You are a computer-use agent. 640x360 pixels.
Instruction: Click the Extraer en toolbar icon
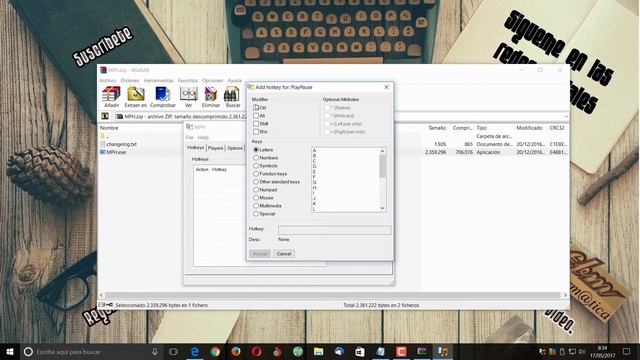(x=136, y=97)
